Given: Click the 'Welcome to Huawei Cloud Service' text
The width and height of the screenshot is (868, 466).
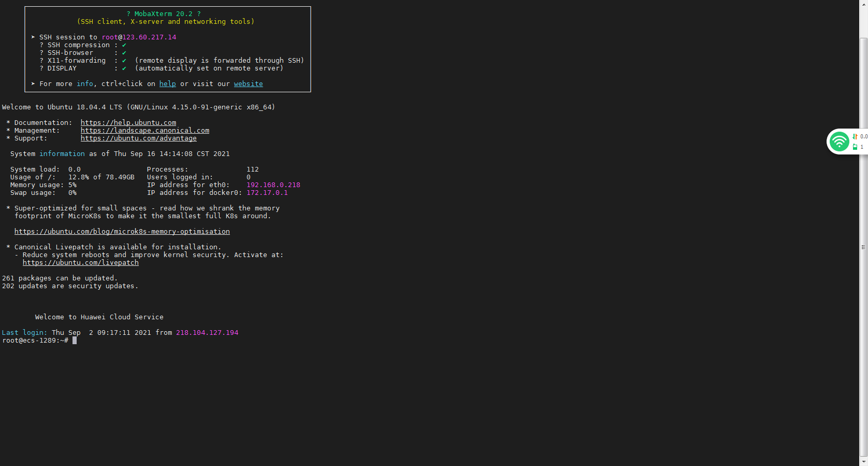Looking at the screenshot, I should coord(99,317).
